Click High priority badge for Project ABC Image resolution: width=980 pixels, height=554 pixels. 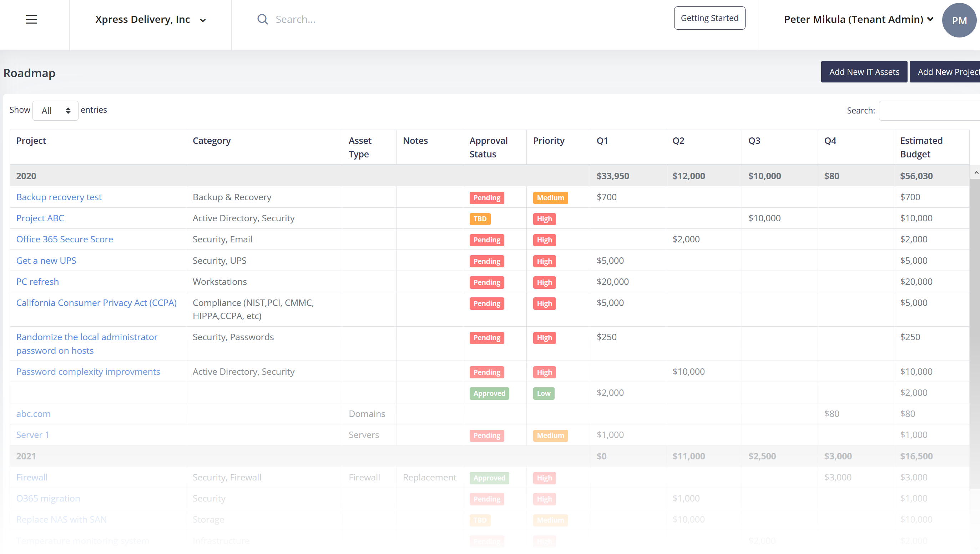[544, 219]
